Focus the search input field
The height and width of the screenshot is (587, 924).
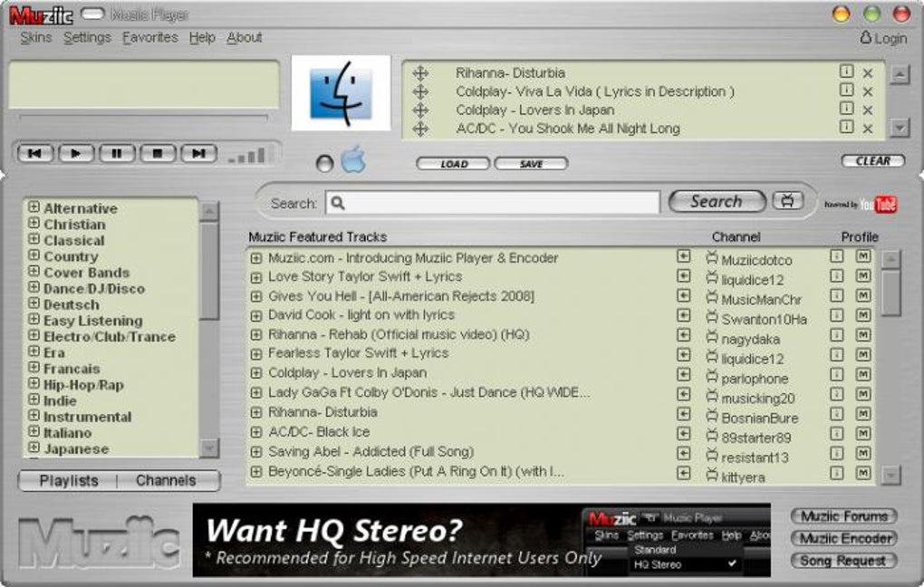[x=493, y=203]
